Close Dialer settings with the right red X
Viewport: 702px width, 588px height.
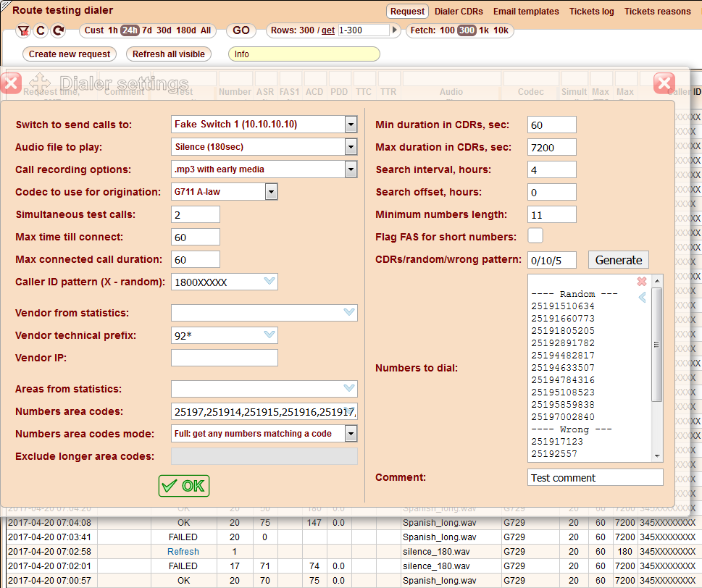click(x=664, y=83)
